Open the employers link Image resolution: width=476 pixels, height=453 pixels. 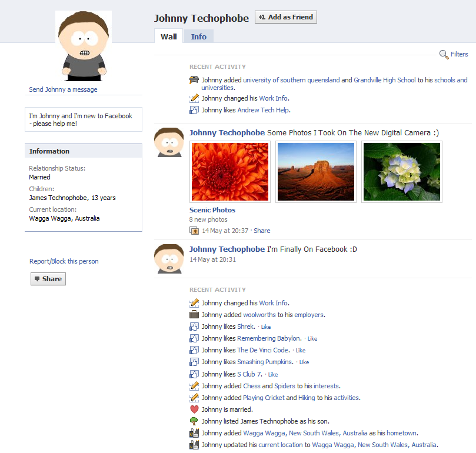(x=309, y=315)
